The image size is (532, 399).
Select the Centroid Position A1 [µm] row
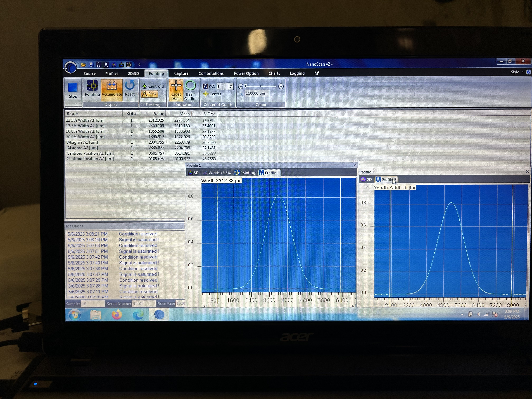[141, 153]
